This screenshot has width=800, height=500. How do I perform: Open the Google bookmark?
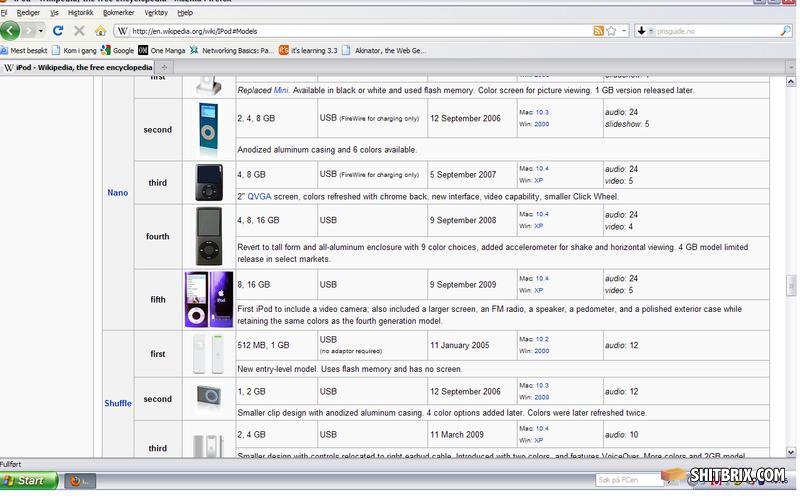(117, 51)
